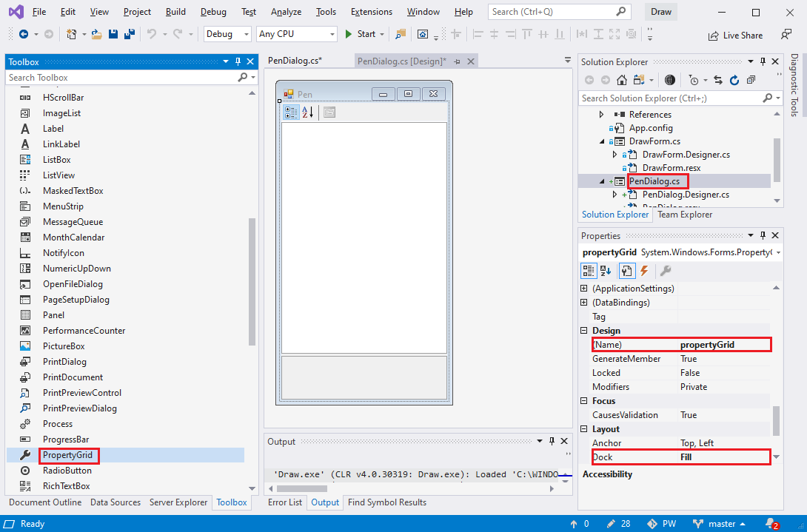The image size is (807, 532).
Task: Select PictureBox in the Toolbox
Action: coord(64,346)
